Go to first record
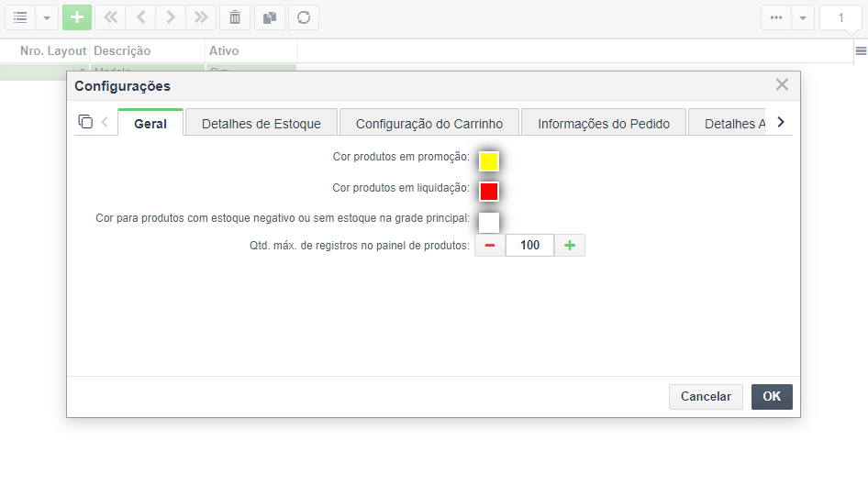 [111, 17]
